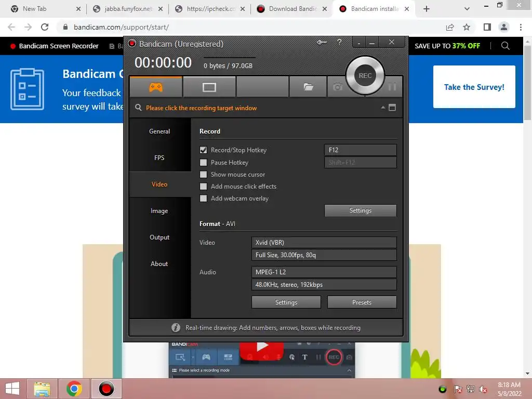532x399 pixels.
Task: Click the MPEG-1 L2 audio codec field
Action: pyautogui.click(x=324, y=272)
